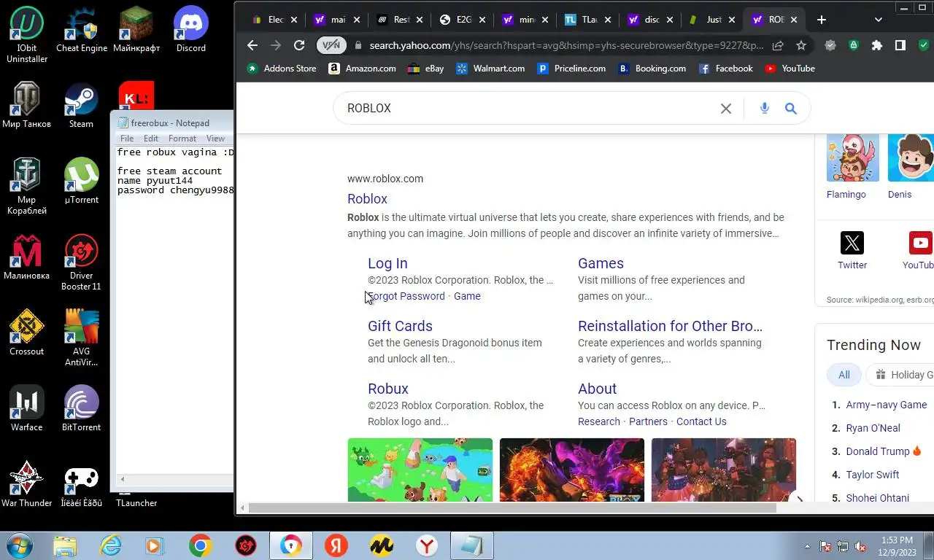Open Reinstallation for Other Browsers link
This screenshot has width=934, height=560.
[x=670, y=326]
